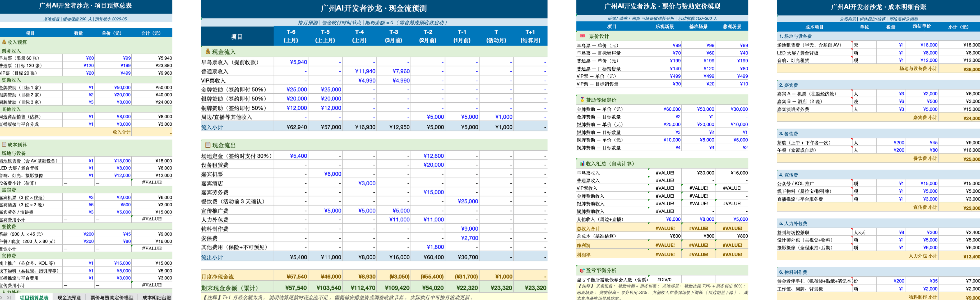Select the 利润率 label in the pricing model
The image size is (980, 300).
[584, 255]
